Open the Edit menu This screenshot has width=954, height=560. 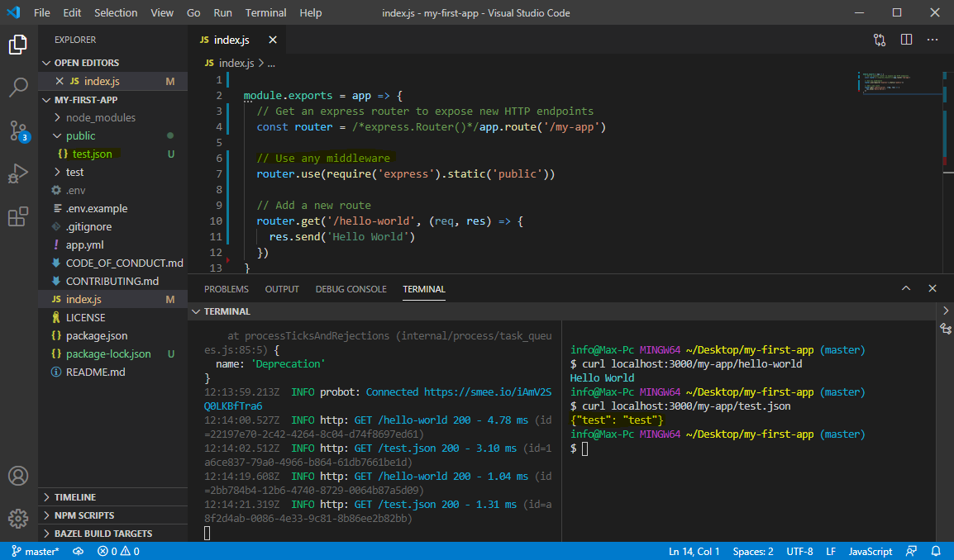point(72,12)
